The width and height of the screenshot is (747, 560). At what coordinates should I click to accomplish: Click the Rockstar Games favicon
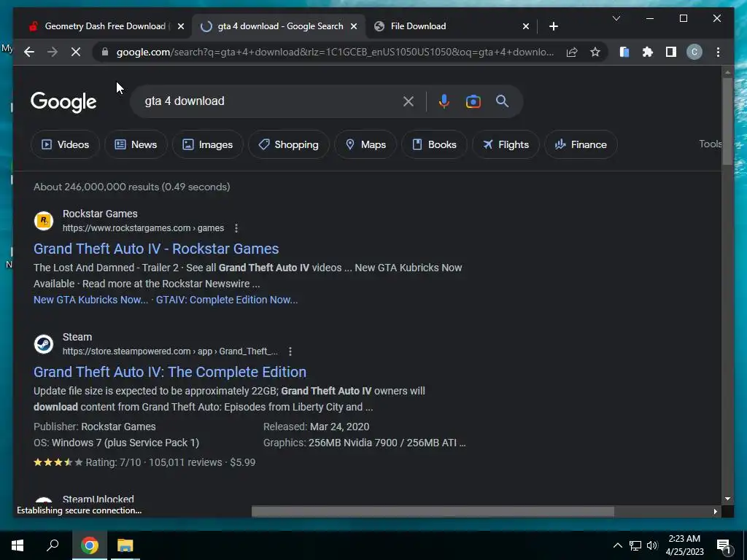[43, 220]
